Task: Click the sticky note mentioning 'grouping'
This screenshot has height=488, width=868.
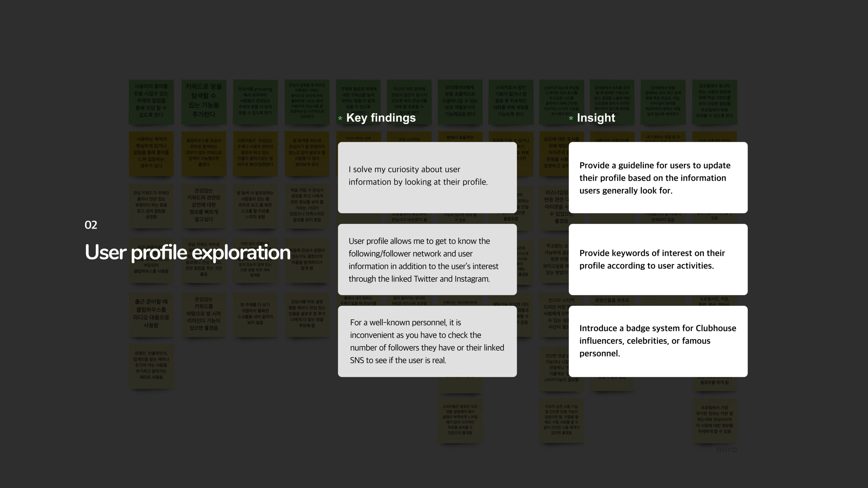Action: [x=255, y=101]
